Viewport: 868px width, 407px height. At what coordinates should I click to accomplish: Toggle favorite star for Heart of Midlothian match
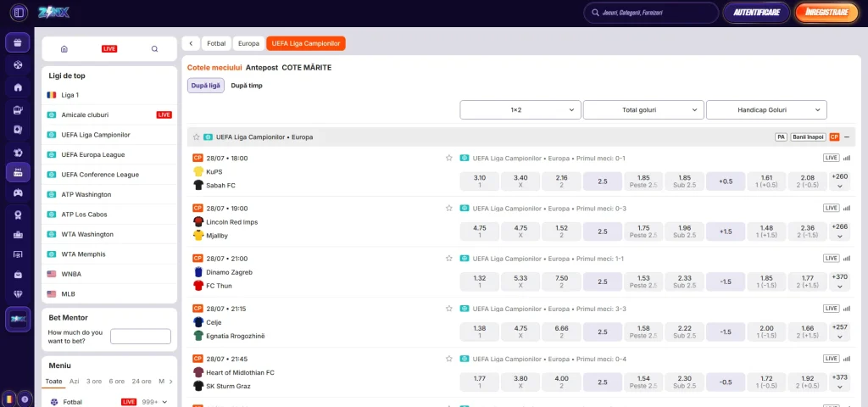[x=449, y=359]
